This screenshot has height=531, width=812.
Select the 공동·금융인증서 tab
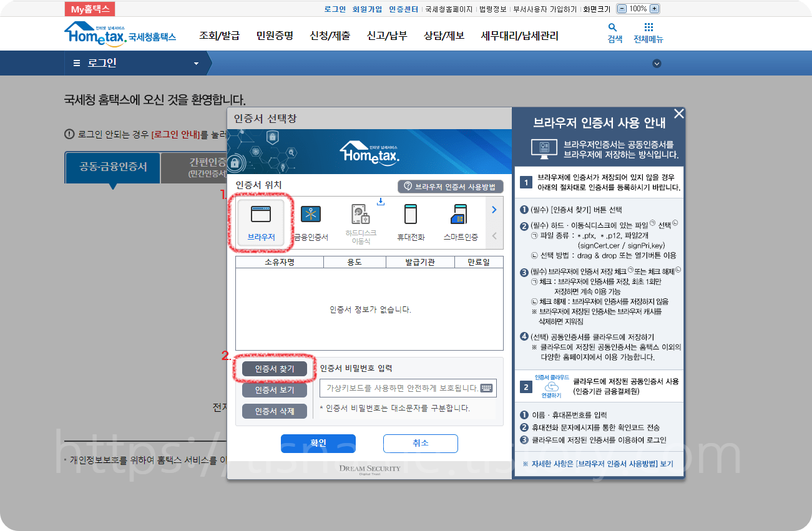(112, 167)
